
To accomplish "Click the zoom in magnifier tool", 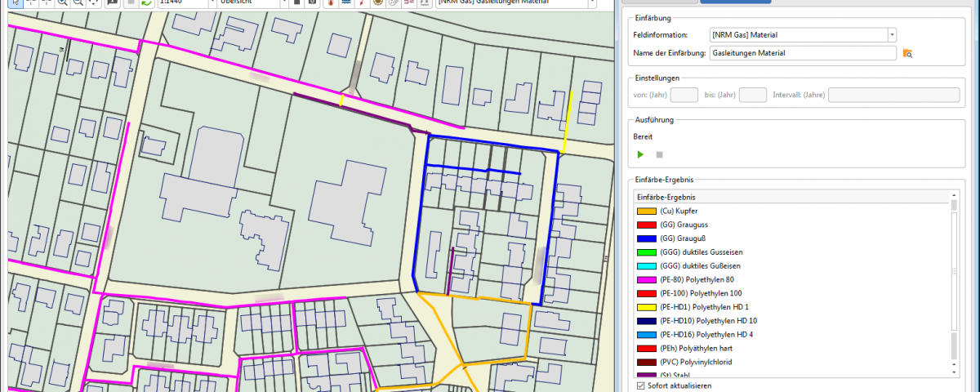I will pyautogui.click(x=65, y=2).
